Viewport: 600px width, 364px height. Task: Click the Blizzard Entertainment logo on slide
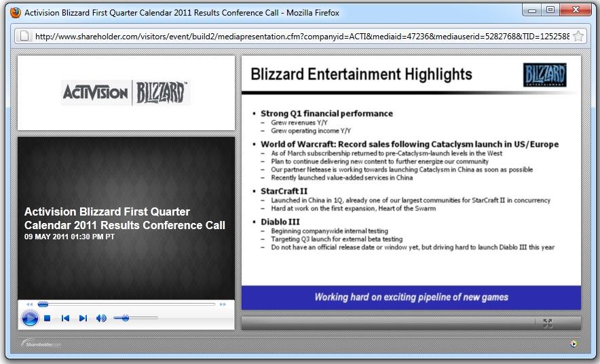coord(544,75)
